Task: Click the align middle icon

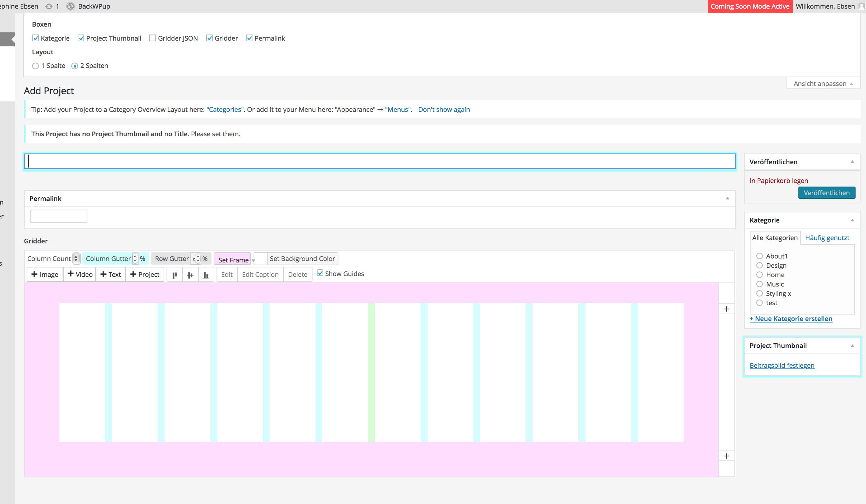Action: [x=190, y=275]
